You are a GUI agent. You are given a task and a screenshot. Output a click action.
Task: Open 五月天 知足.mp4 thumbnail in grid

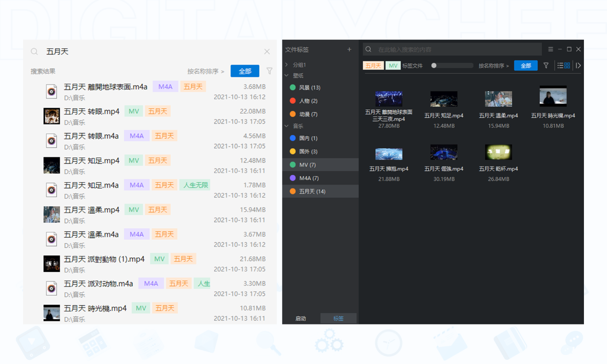click(x=444, y=99)
